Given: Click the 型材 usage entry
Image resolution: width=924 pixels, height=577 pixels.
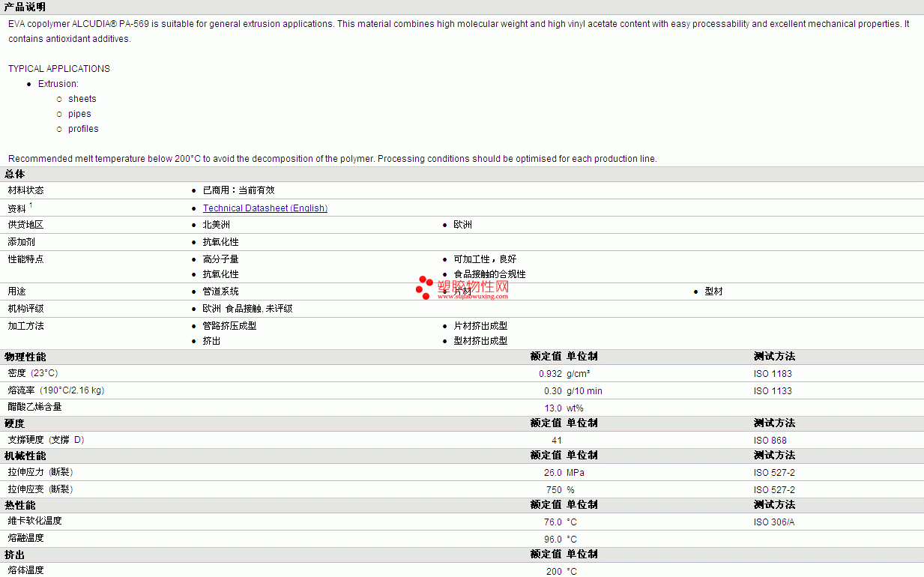Looking at the screenshot, I should pos(714,291).
